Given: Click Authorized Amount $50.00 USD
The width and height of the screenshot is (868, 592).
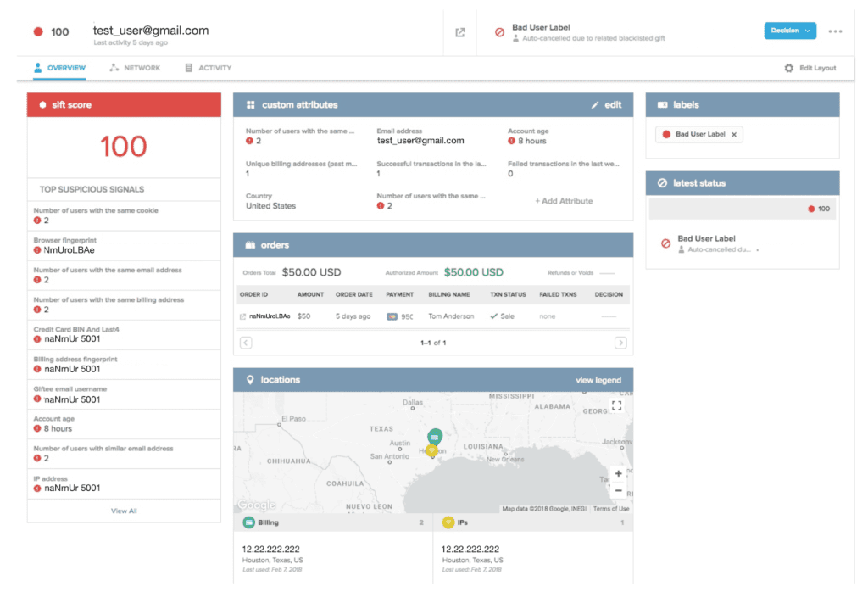Looking at the screenshot, I should (473, 272).
